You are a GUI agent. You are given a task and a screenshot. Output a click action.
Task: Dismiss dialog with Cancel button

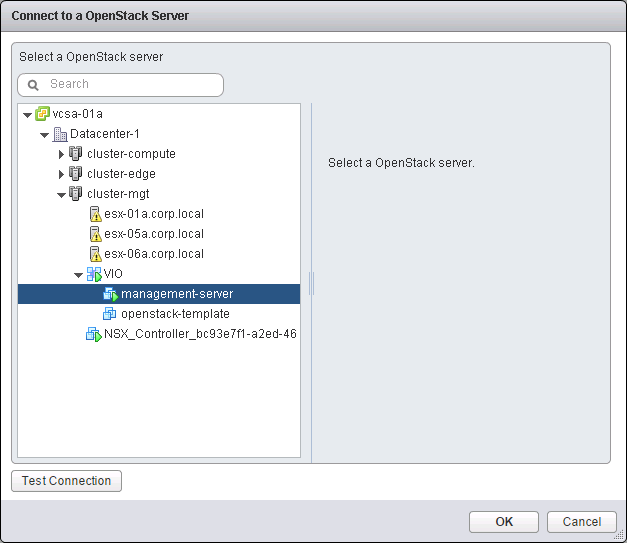pyautogui.click(x=581, y=521)
